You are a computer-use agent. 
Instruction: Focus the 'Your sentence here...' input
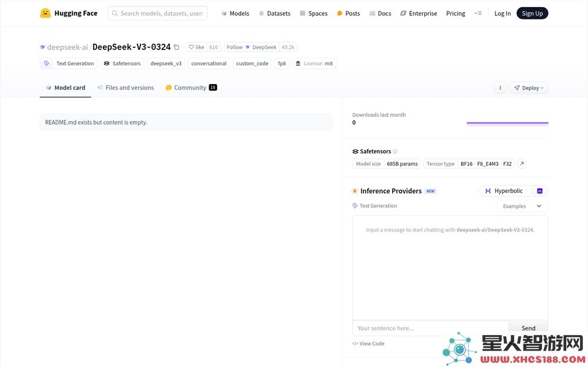pyautogui.click(x=430, y=328)
